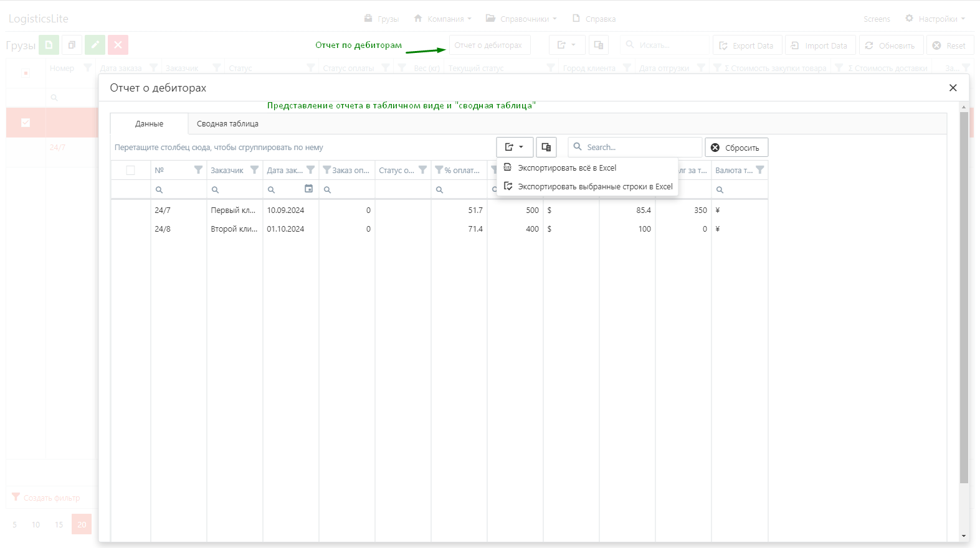The height and width of the screenshot is (548, 980).
Task: Go to Грузы in top navigation
Action: pos(381,19)
